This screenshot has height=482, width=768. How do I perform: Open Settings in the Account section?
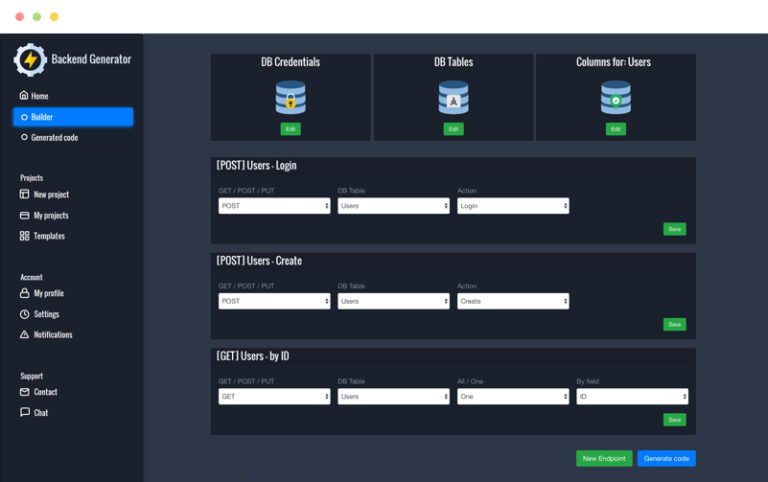coord(46,314)
